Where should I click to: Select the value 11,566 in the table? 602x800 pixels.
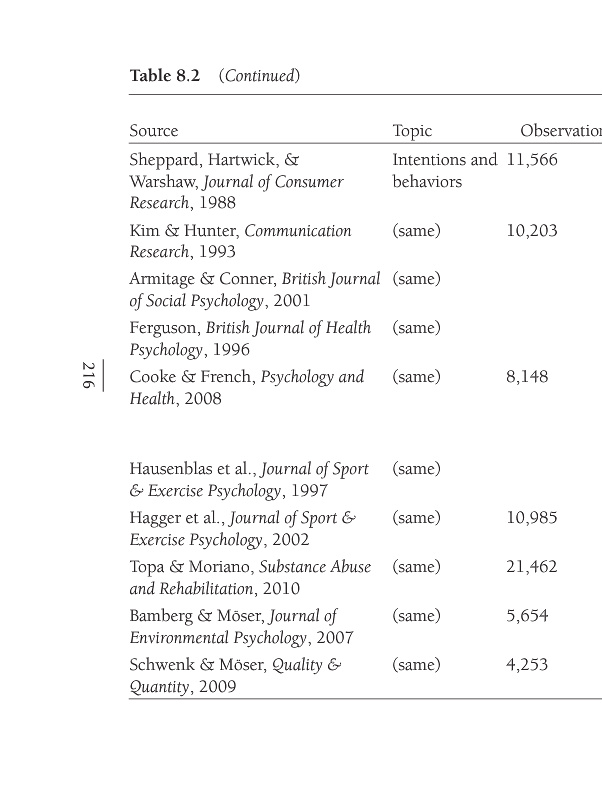click(532, 160)
